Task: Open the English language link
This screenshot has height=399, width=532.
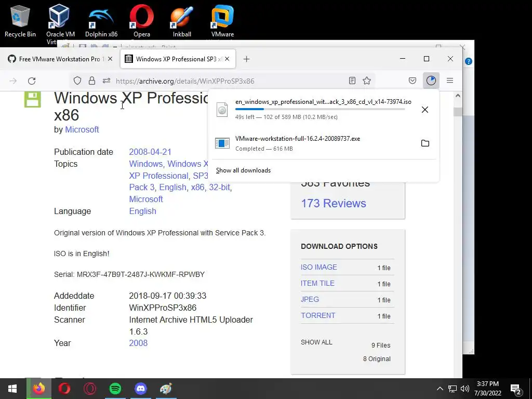Action: pos(142,211)
